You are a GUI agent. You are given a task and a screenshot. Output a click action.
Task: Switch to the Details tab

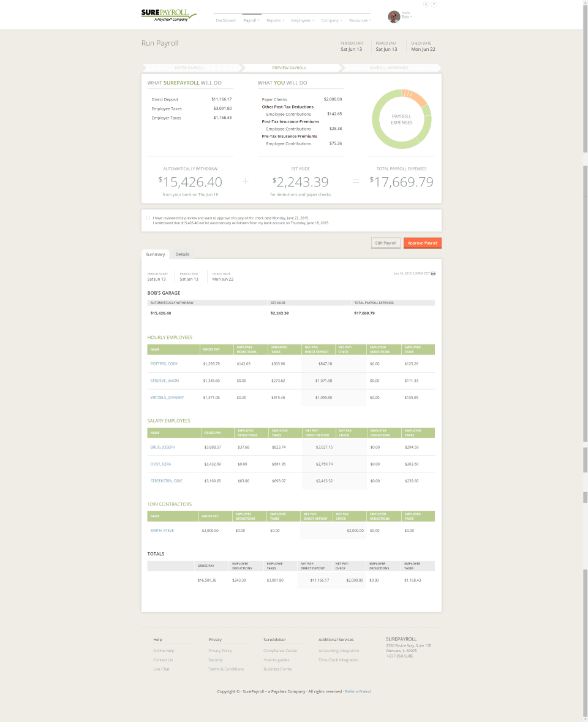coord(183,254)
